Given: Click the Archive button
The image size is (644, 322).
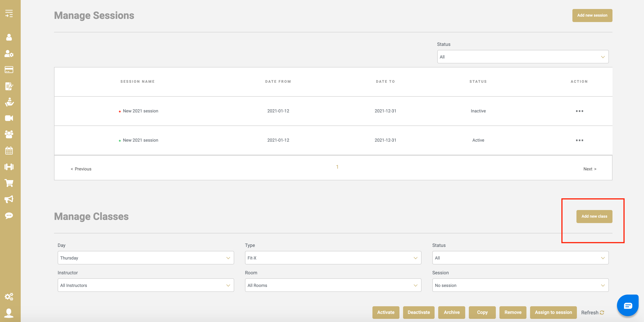Looking at the screenshot, I should [x=451, y=313].
